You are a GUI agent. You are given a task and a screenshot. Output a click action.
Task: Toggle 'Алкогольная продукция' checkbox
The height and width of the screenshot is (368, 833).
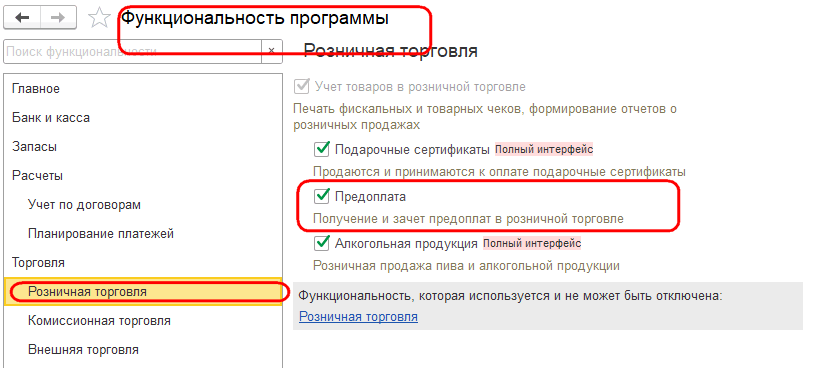point(322,243)
